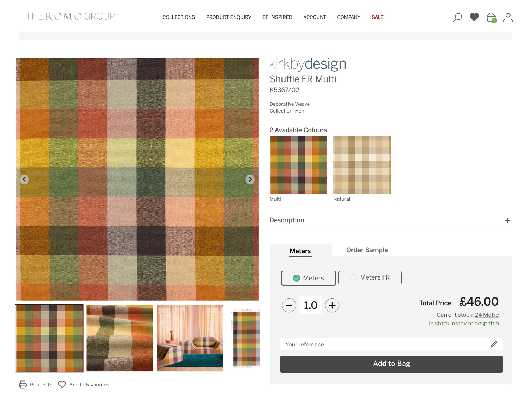This screenshot has width=532, height=416.
Task: Switch to the Meters tab
Action: point(300,250)
